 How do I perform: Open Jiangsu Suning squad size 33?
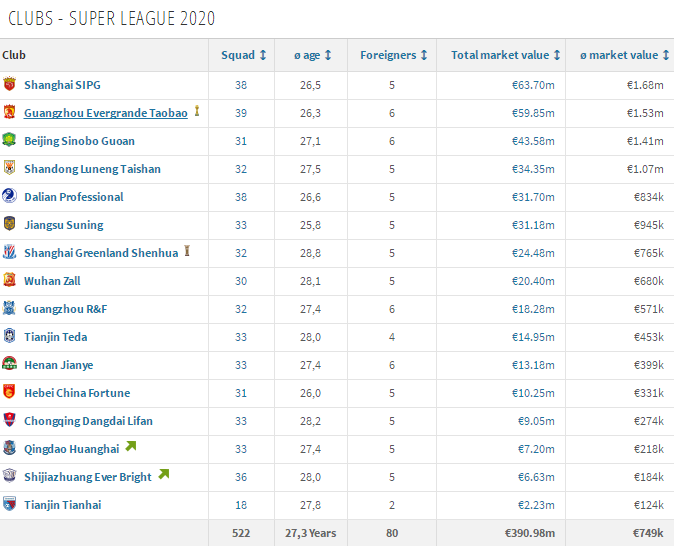coord(240,225)
